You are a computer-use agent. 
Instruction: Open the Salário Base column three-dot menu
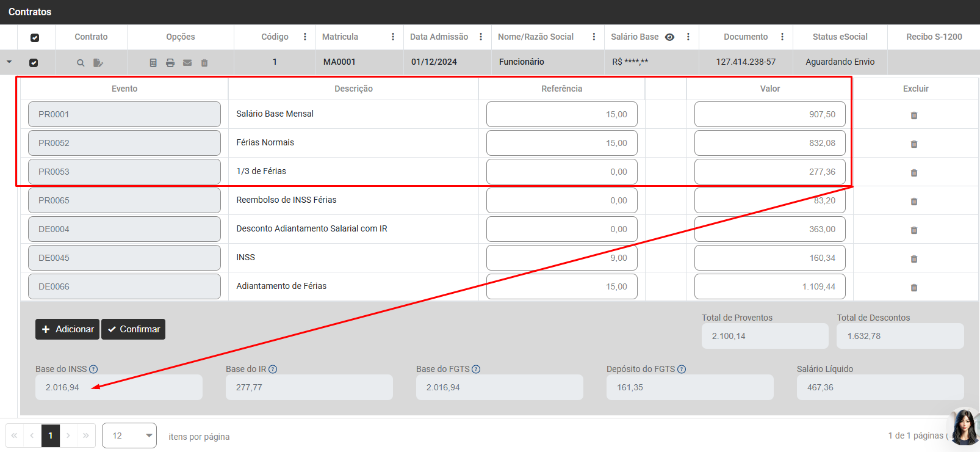pyautogui.click(x=688, y=37)
